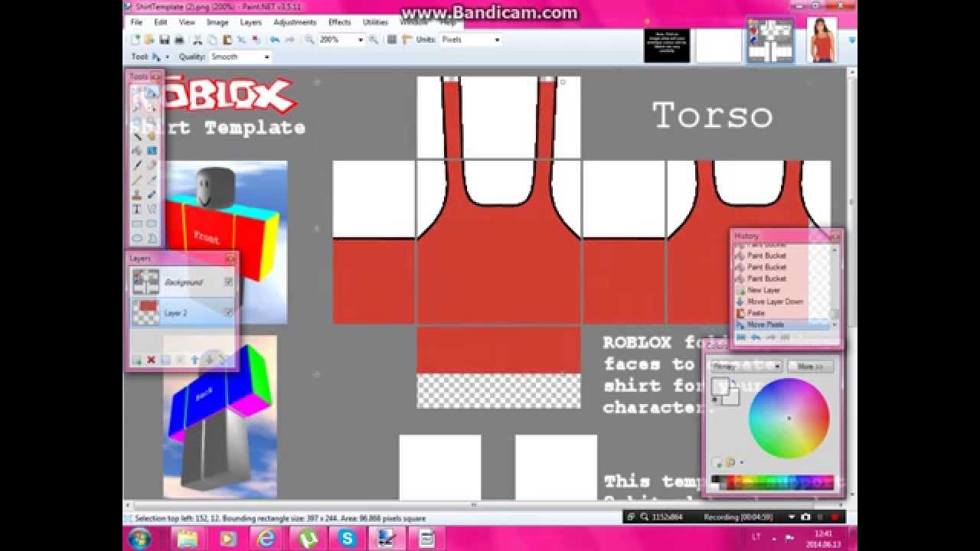The width and height of the screenshot is (980, 551).
Task: Open the Quality Smooth dropdown
Action: [266, 57]
